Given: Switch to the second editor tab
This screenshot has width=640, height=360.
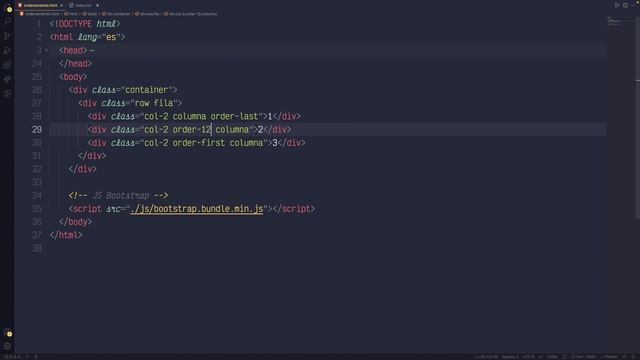Looking at the screenshot, I should [84, 5].
